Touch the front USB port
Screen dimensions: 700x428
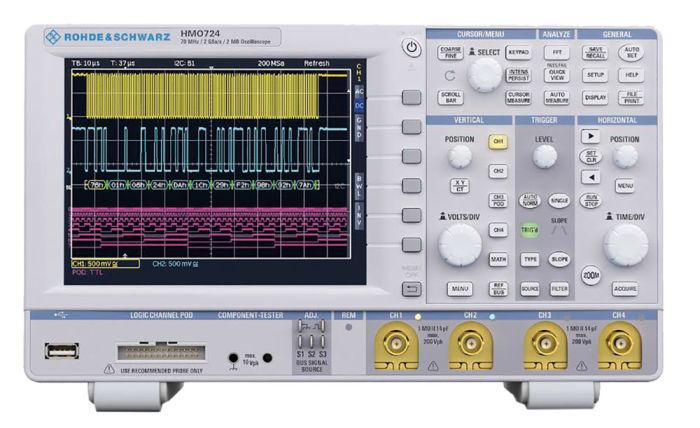tap(62, 351)
